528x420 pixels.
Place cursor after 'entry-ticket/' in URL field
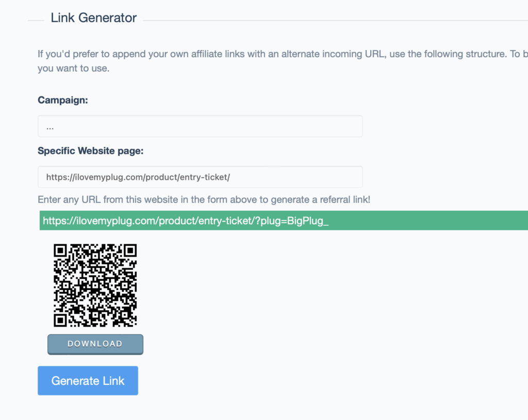click(230, 177)
